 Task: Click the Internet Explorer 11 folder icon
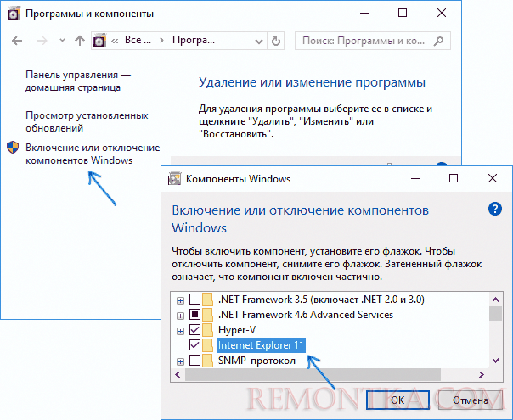[207, 345]
